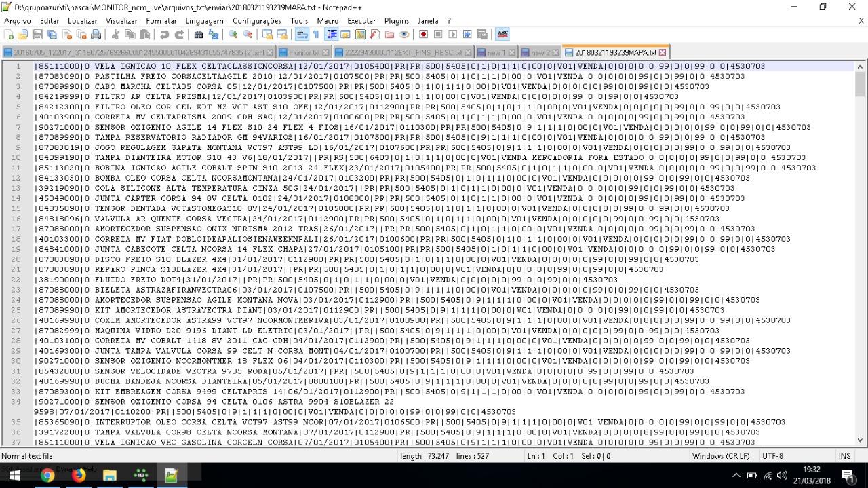This screenshot has width=868, height=488.
Task: Switch to the 22229430000112EXT_FINS_RESC.txt tab
Action: [403, 52]
